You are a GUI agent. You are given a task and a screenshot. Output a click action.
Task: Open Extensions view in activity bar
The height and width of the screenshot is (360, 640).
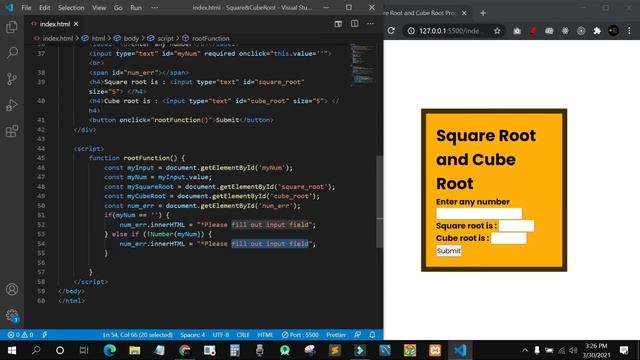[x=12, y=131]
